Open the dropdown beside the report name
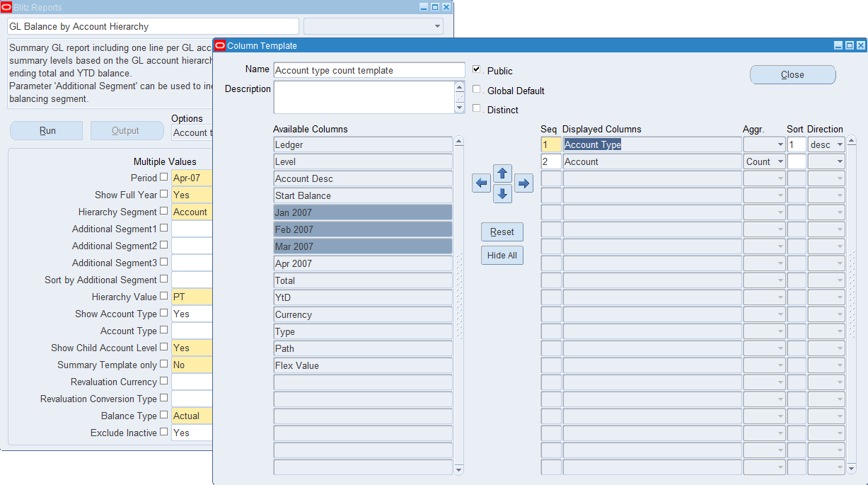The width and height of the screenshot is (868, 485). (x=374, y=26)
